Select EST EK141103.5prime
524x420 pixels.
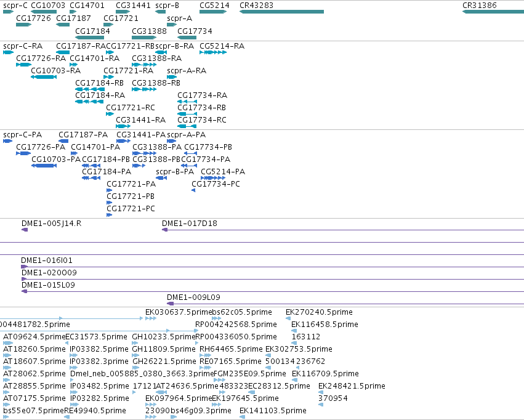coord(273,411)
